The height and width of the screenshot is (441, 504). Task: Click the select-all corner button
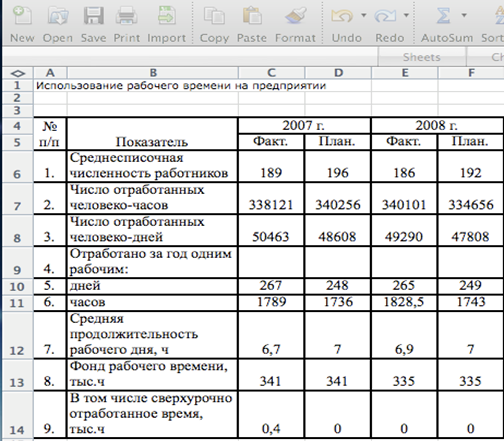pos(18,73)
